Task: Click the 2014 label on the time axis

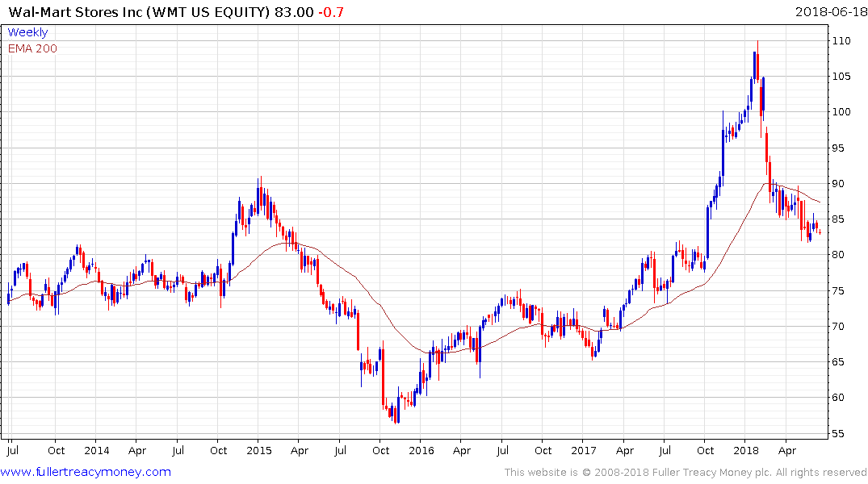Action: tap(97, 451)
